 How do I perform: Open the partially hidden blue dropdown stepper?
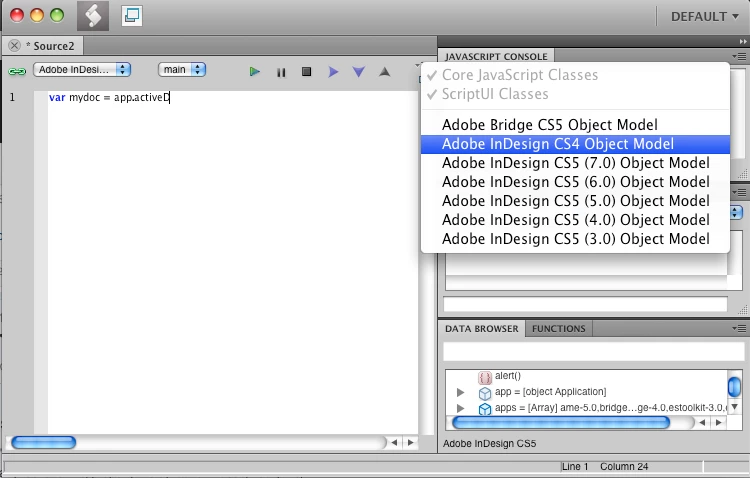736,212
